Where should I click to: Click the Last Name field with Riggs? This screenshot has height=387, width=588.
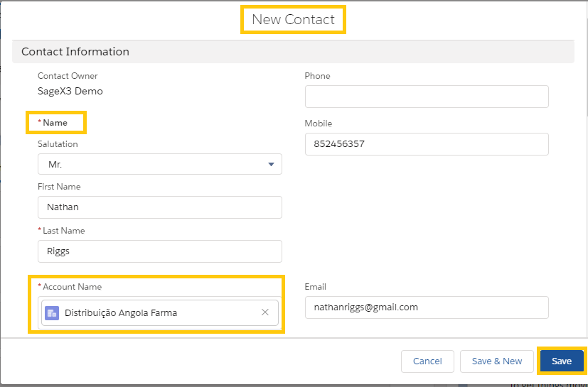tap(160, 251)
